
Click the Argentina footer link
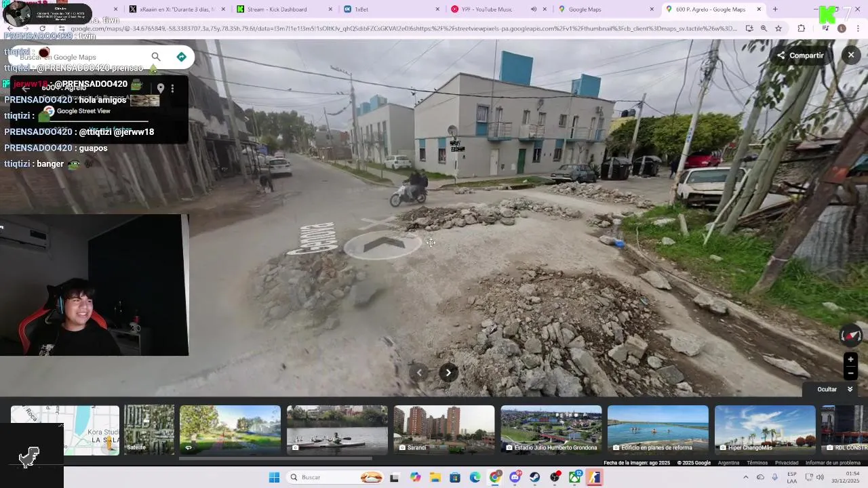click(x=728, y=463)
